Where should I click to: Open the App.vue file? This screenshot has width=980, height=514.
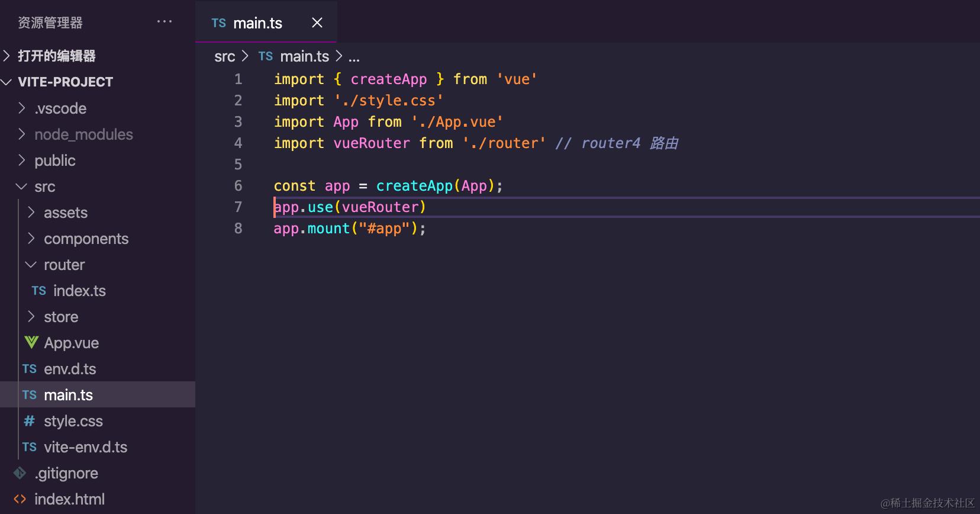pyautogui.click(x=71, y=343)
